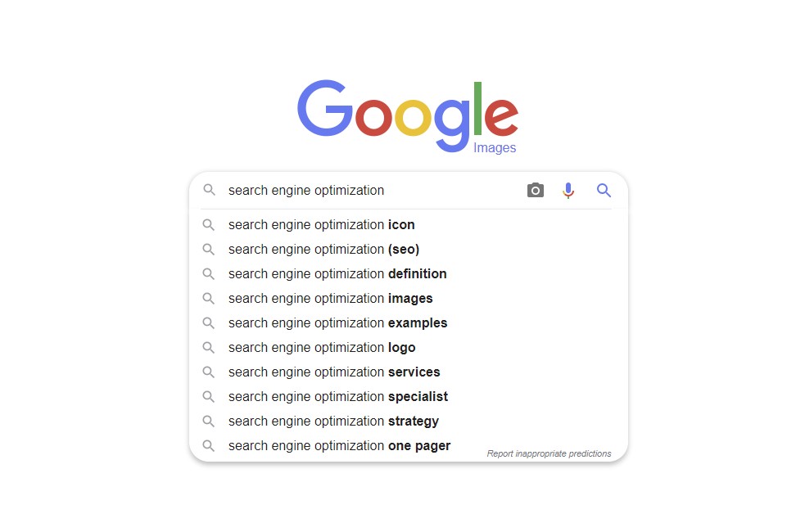Click magnifier icon beside 'one pager' suggestion
Image resolution: width=796 pixels, height=532 pixels.
(x=208, y=446)
